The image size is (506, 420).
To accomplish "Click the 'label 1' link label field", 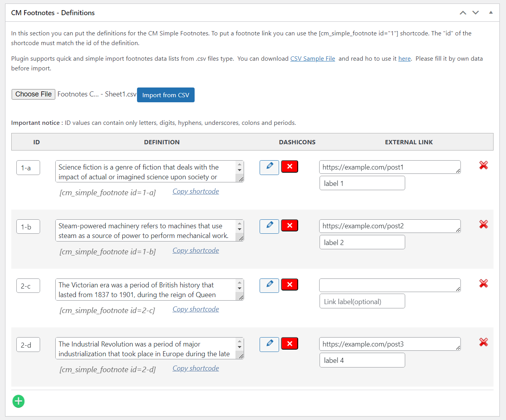I will coord(362,183).
